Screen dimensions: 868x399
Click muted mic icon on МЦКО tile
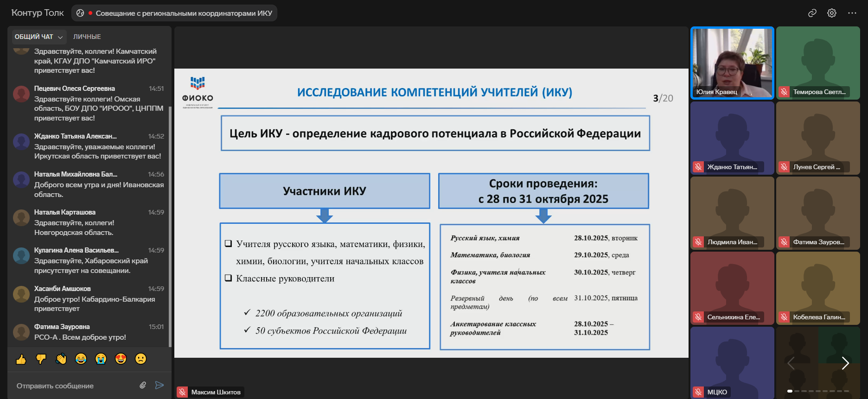point(698,392)
